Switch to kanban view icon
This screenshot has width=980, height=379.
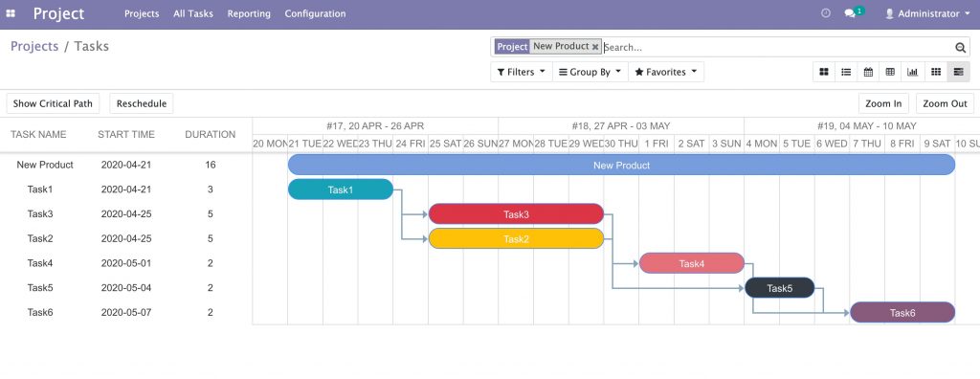click(824, 72)
